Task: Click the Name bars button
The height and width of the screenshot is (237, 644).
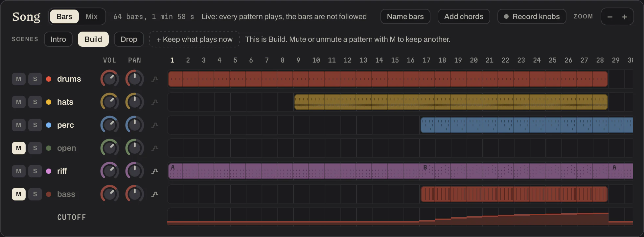Action: tap(405, 16)
